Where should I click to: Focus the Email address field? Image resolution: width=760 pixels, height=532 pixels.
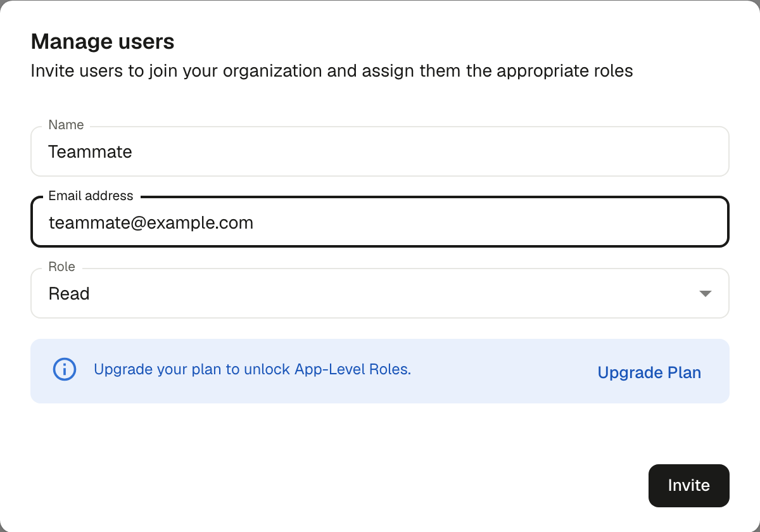click(380, 222)
